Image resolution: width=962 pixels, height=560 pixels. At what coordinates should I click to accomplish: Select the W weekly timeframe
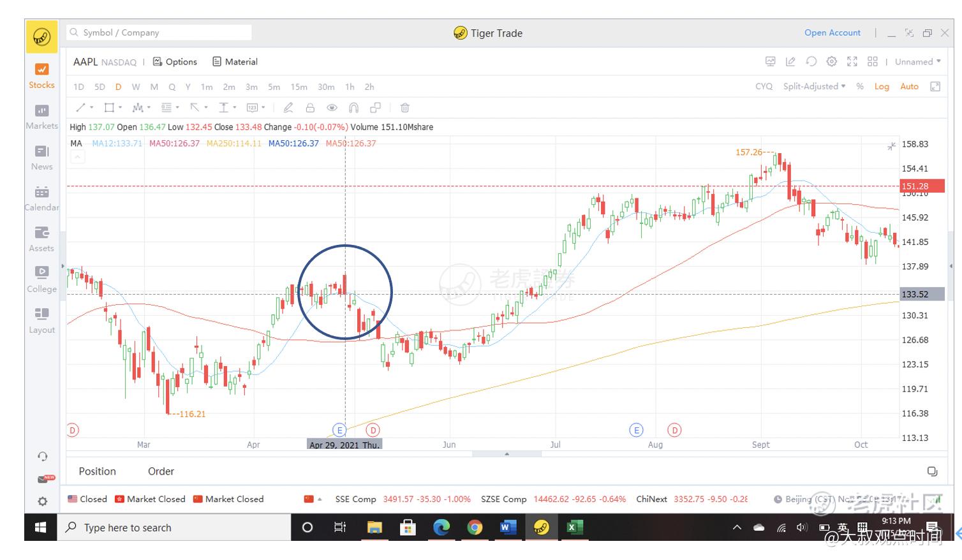pyautogui.click(x=136, y=87)
